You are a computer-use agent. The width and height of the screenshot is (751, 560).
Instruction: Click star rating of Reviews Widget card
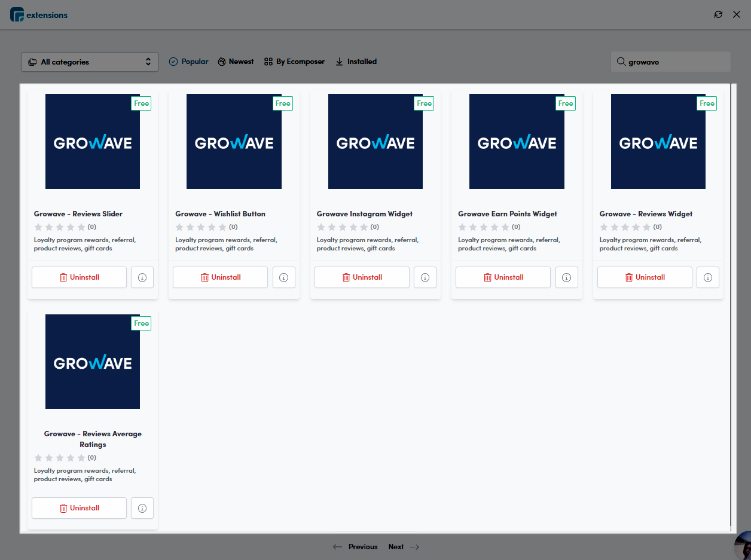625,227
